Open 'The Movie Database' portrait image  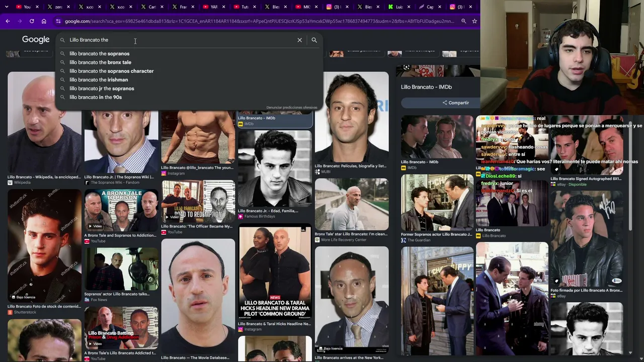tap(198, 296)
